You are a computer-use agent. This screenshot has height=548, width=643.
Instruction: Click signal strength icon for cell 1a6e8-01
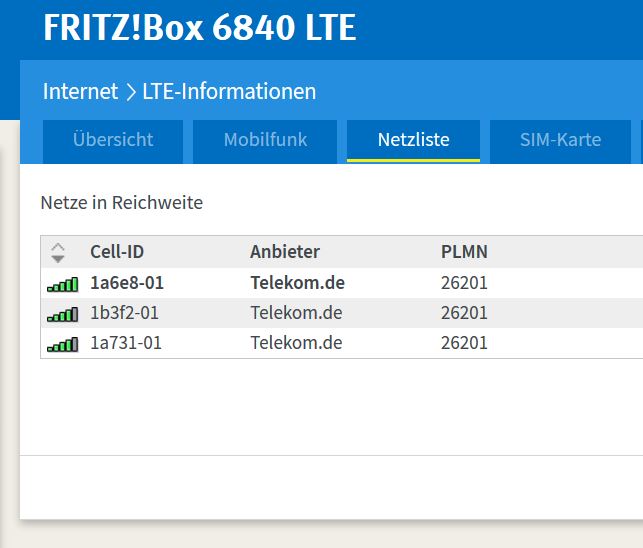[x=63, y=284]
